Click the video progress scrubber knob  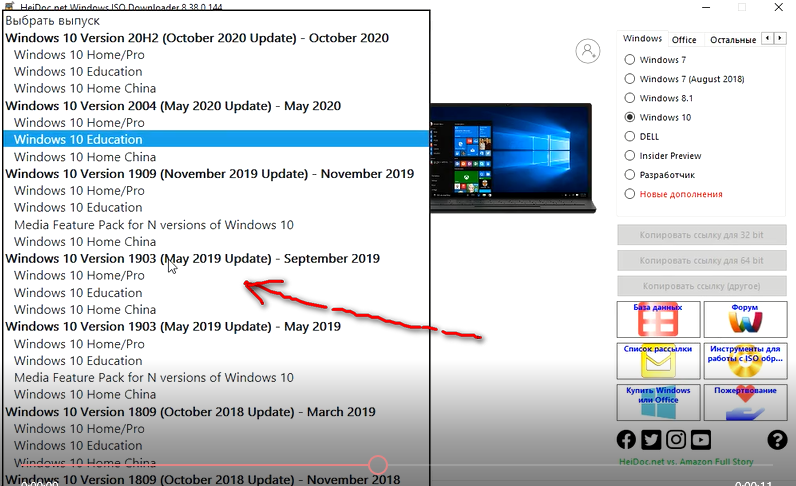point(378,465)
